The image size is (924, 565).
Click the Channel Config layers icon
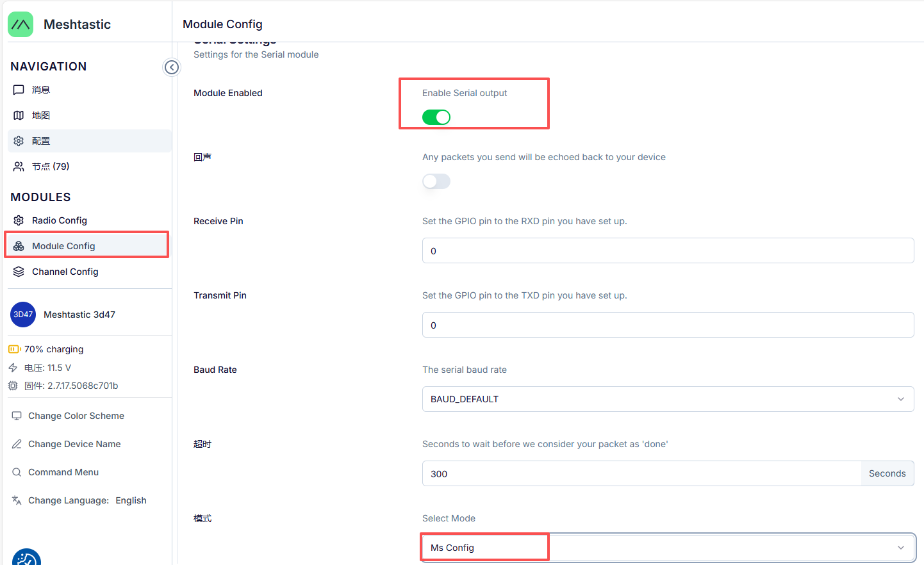point(19,272)
